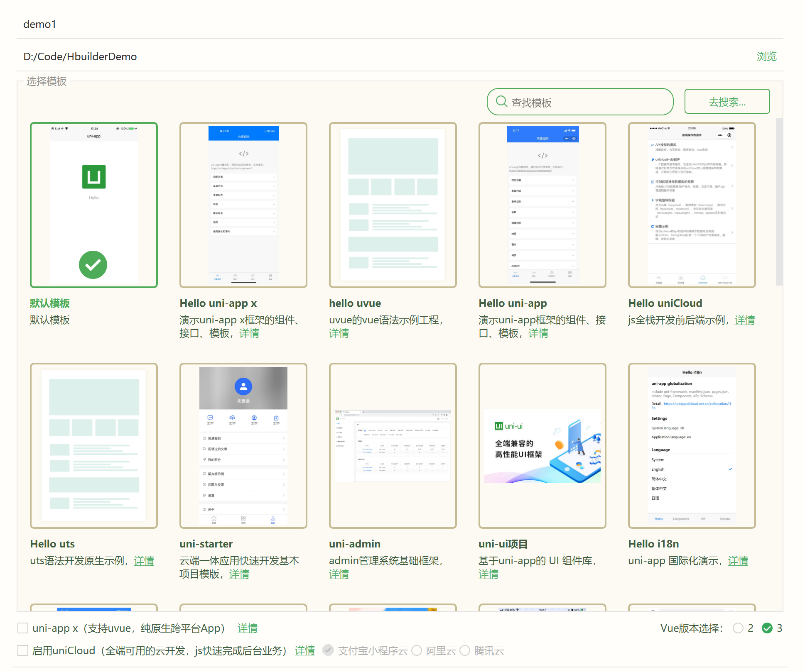The height and width of the screenshot is (672, 805).
Task: Choose the Hello uts template thumbnail
Action: [94, 446]
